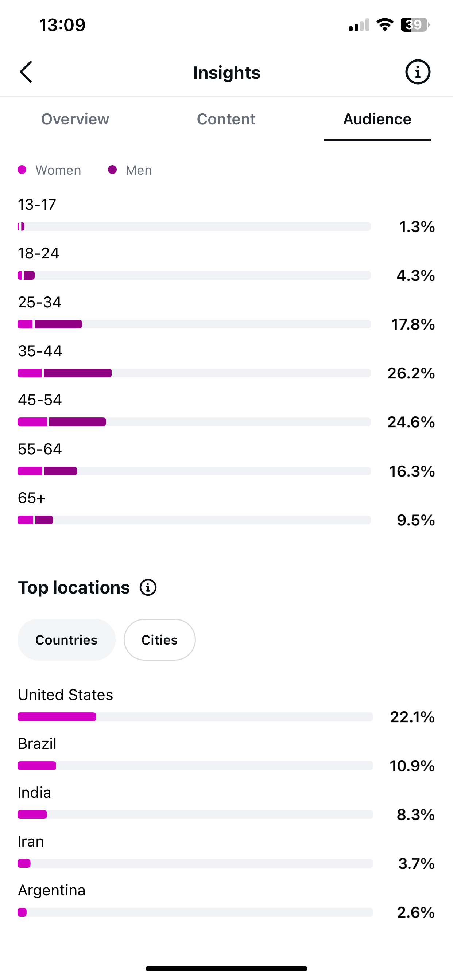The image size is (453, 980).
Task: Tap the 45-54 percentage value
Action: click(411, 422)
